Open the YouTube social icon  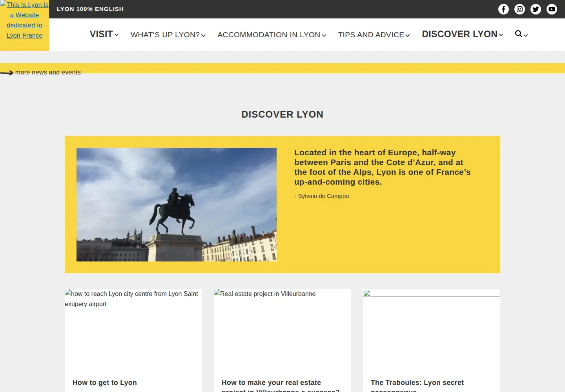tap(552, 9)
